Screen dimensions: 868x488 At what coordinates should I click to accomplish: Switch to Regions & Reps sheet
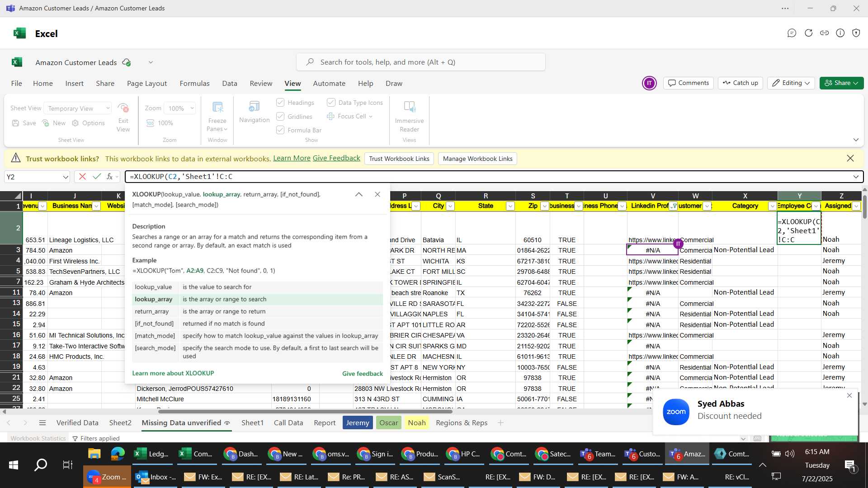(462, 423)
